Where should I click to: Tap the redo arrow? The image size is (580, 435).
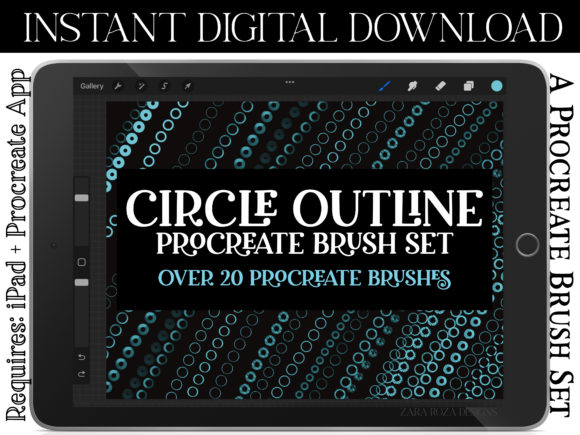coord(82,374)
